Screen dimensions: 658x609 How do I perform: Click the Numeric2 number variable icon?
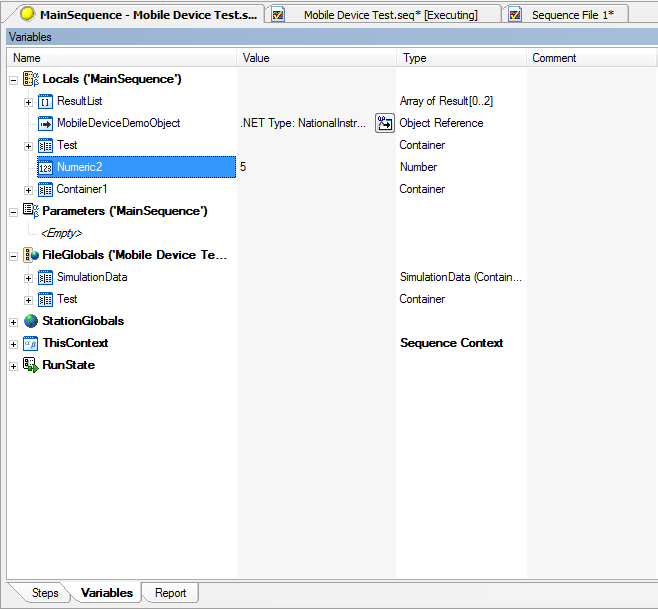[x=45, y=167]
